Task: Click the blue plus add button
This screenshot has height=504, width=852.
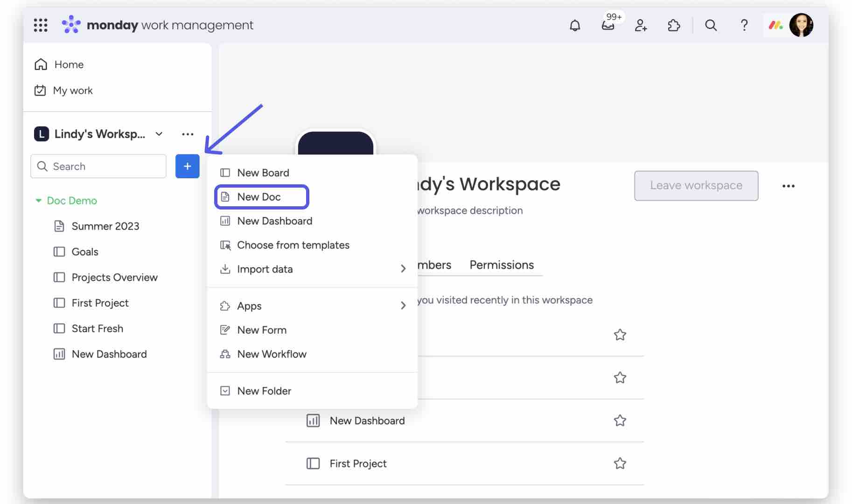Action: 187,166
